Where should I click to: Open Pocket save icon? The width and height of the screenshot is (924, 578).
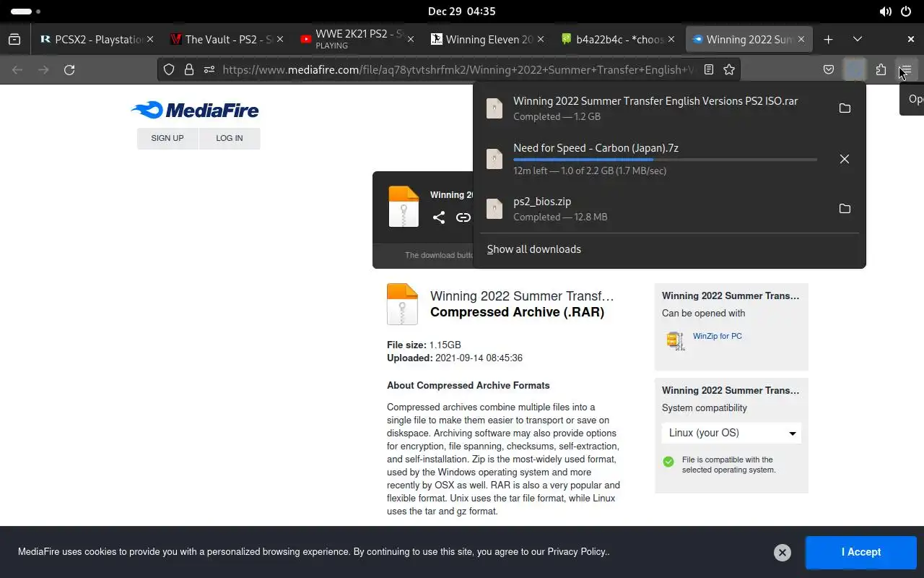pyautogui.click(x=829, y=70)
